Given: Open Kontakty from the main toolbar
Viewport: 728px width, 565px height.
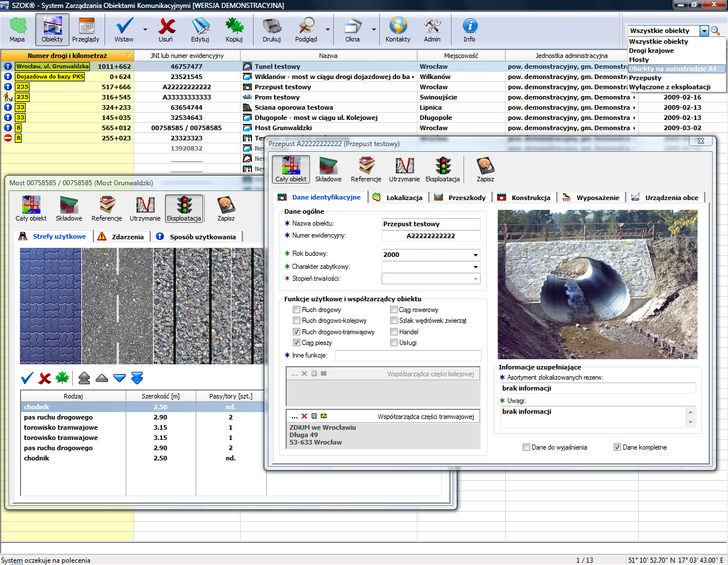Looking at the screenshot, I should click(398, 30).
